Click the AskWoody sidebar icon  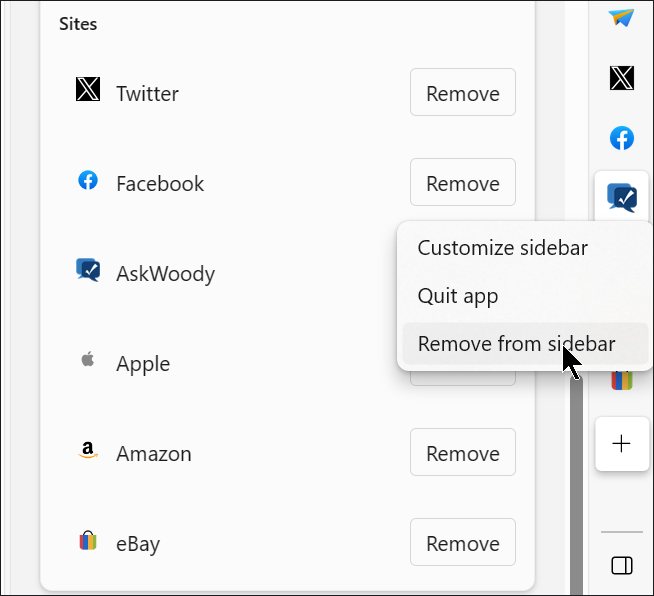[x=622, y=198]
